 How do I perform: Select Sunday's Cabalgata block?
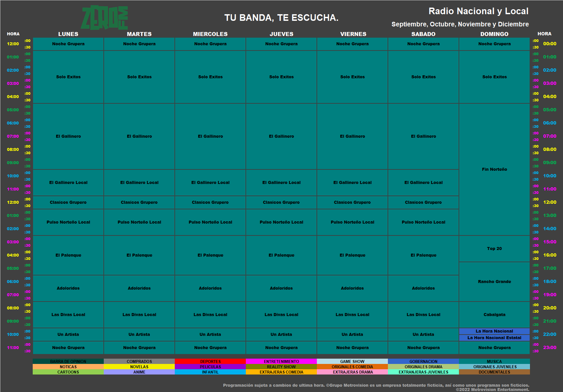pos(495,315)
